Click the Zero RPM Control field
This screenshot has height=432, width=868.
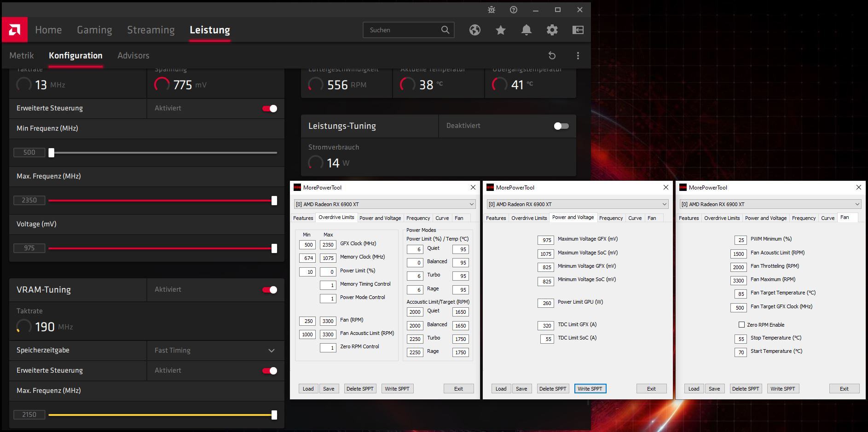click(328, 348)
